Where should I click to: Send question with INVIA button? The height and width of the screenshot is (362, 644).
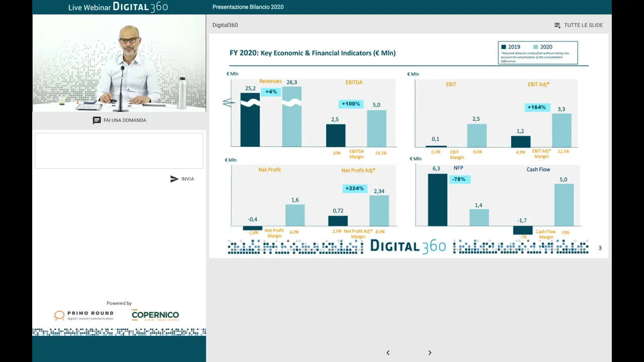pyautogui.click(x=182, y=179)
